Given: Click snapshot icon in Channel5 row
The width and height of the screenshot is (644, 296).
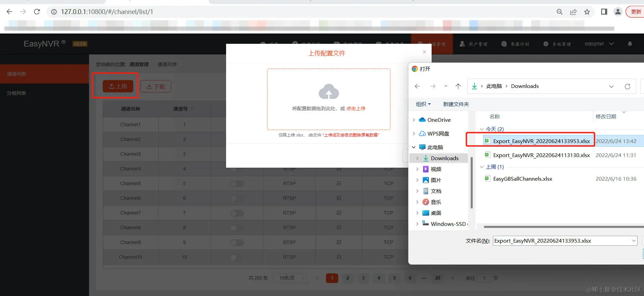Looking at the screenshot, I should [x=339, y=184].
